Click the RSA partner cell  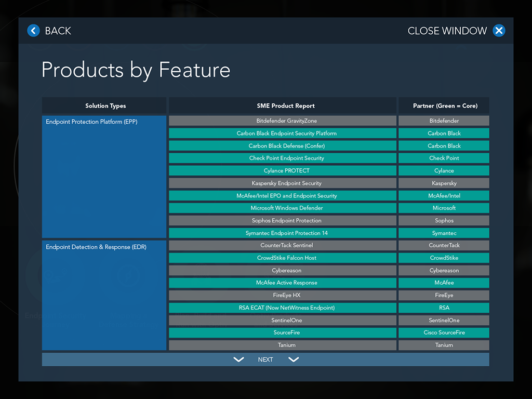tap(444, 308)
